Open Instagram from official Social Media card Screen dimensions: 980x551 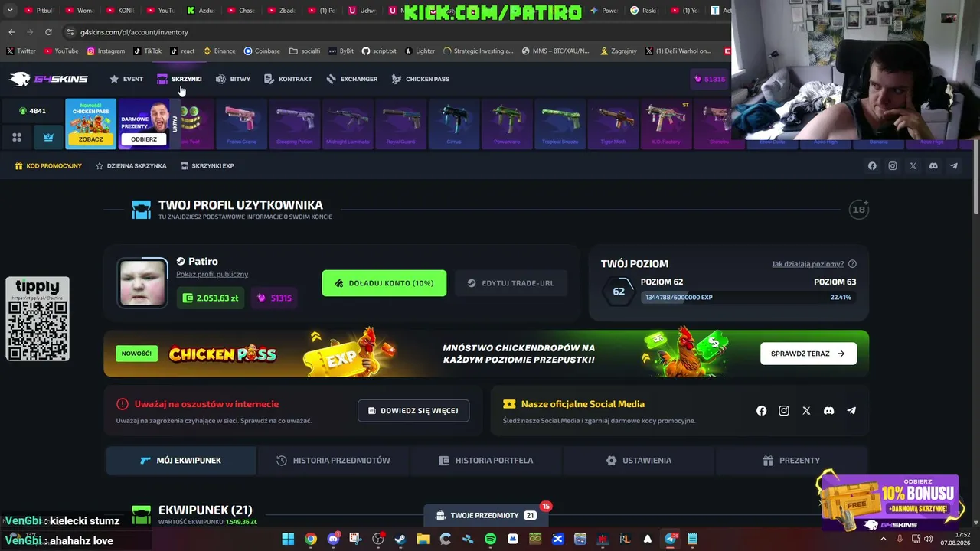(784, 411)
